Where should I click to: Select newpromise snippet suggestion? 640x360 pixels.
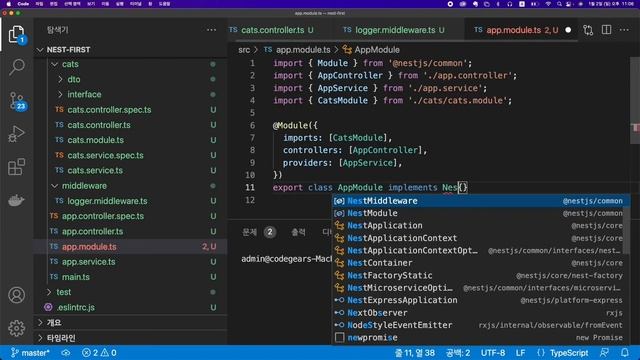pos(478,338)
